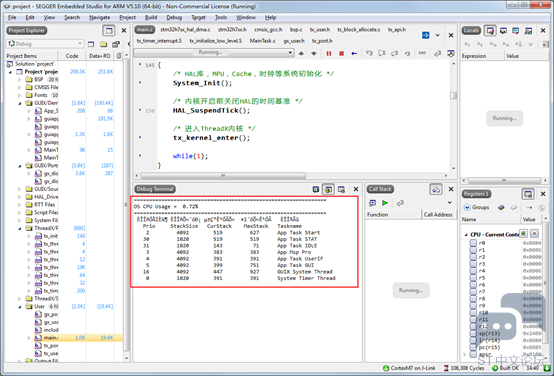Toggle the r2 register checkbox
This screenshot has width=554, height=376.
coord(473,257)
